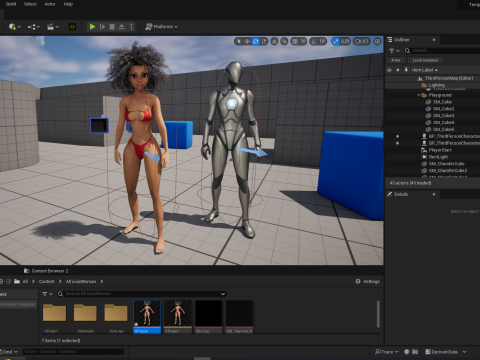Open the grid snap value 10 menu
Screen dimensions: 480x360
point(303,41)
